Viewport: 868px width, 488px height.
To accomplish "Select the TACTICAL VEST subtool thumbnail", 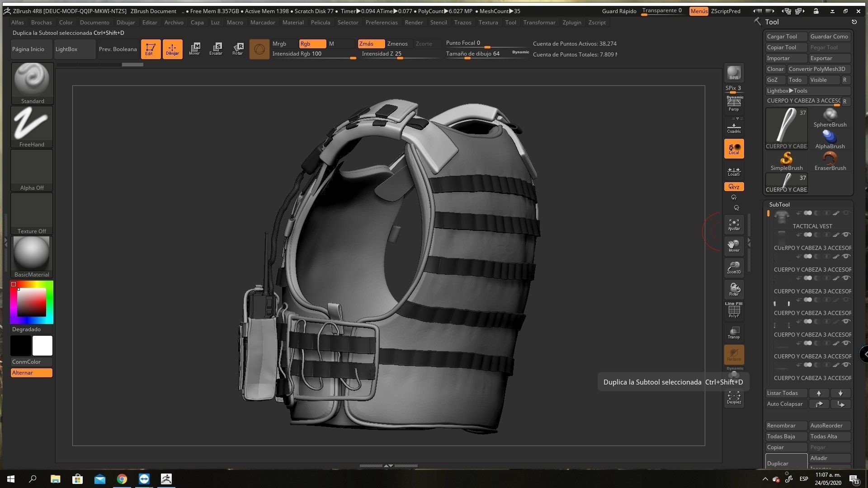I will [781, 217].
